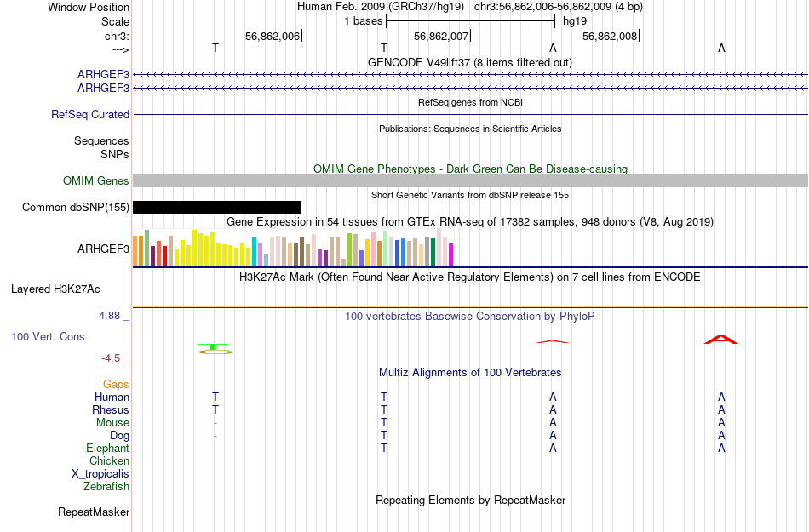Select the chr3: ruler label
Image resolution: width=809 pixels, height=532 pixels.
coord(117,36)
